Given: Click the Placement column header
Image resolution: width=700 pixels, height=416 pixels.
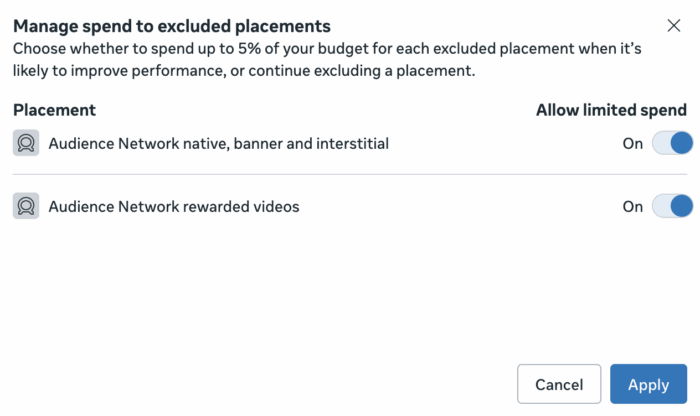Looking at the screenshot, I should (x=54, y=110).
